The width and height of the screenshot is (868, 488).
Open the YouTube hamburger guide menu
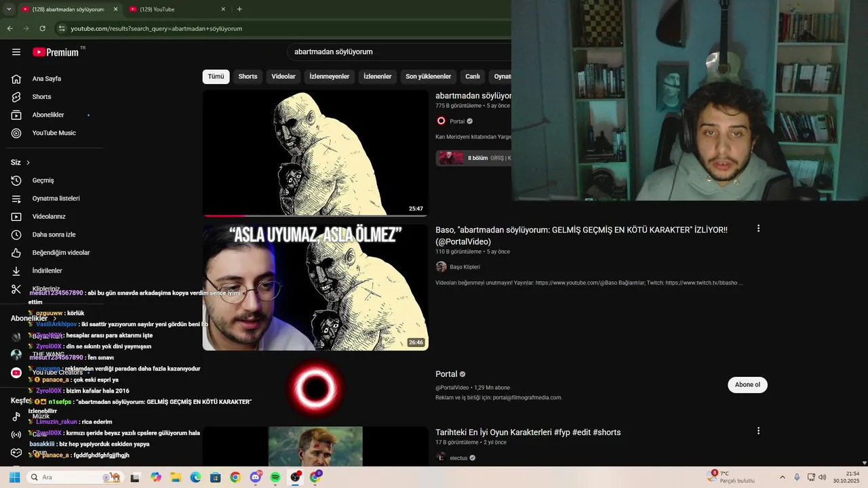point(16,52)
